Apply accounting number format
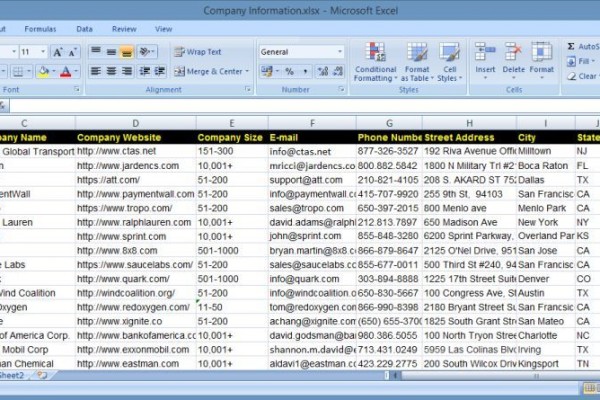 (267, 71)
